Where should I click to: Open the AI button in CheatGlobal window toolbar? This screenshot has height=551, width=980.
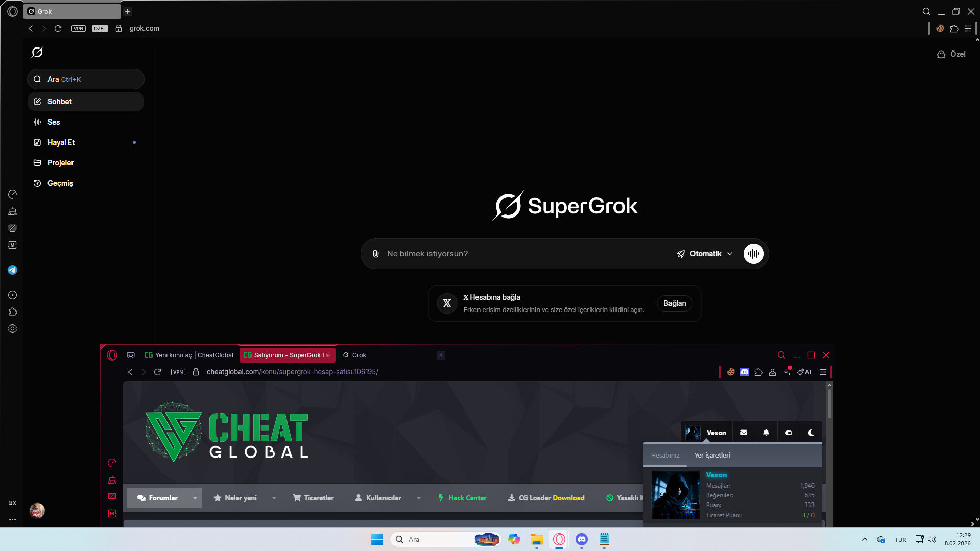[804, 372]
